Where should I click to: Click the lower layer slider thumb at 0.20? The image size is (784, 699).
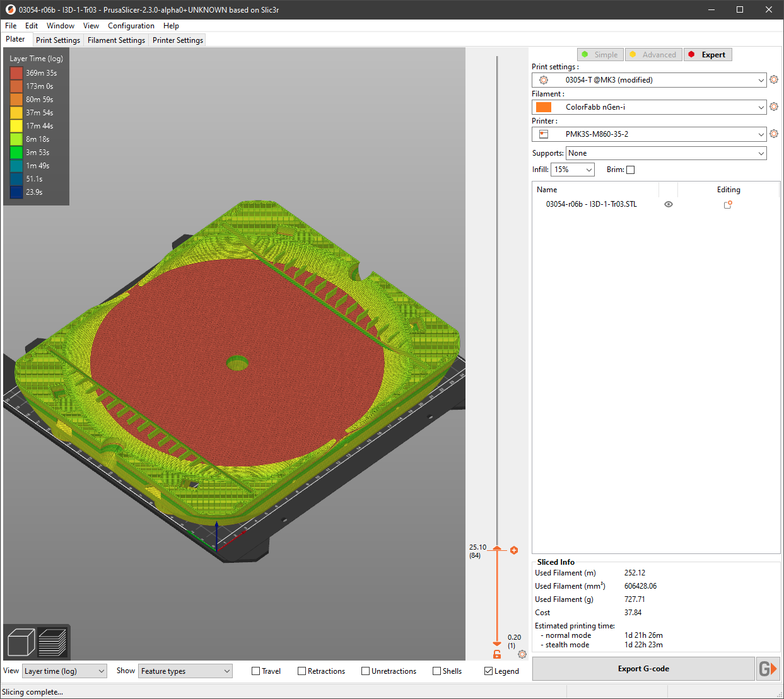(x=497, y=644)
